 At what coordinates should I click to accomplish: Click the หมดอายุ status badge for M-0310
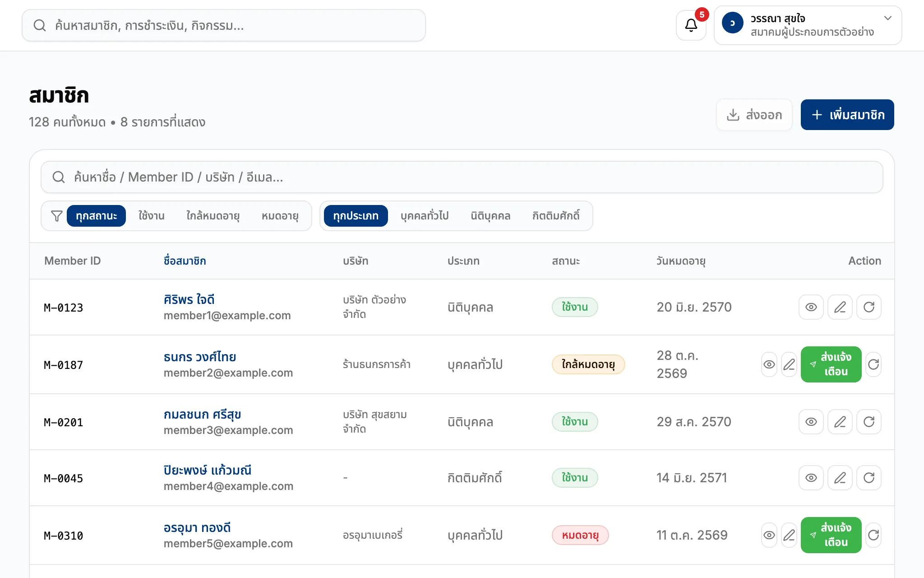tap(580, 535)
